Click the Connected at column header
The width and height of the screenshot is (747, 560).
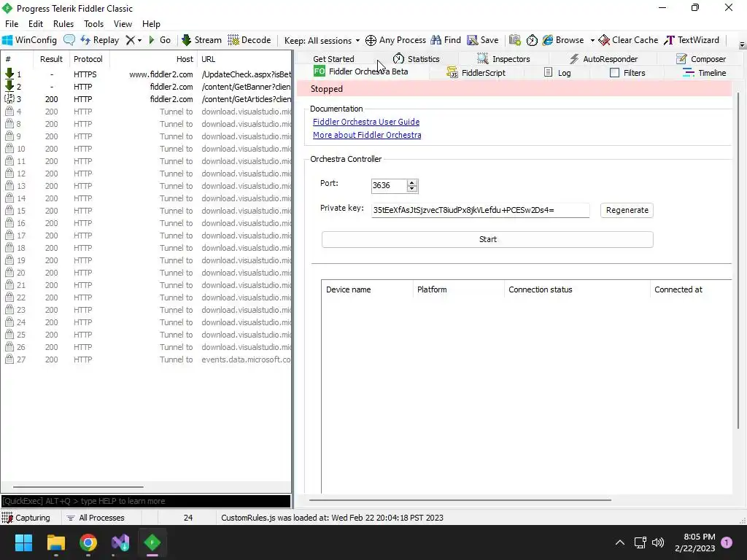point(691,289)
